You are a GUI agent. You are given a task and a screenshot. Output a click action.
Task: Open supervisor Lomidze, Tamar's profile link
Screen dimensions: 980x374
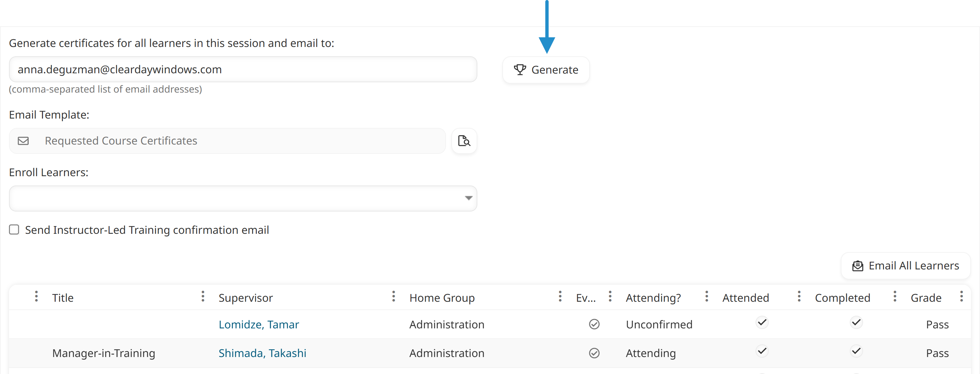pyautogui.click(x=259, y=324)
